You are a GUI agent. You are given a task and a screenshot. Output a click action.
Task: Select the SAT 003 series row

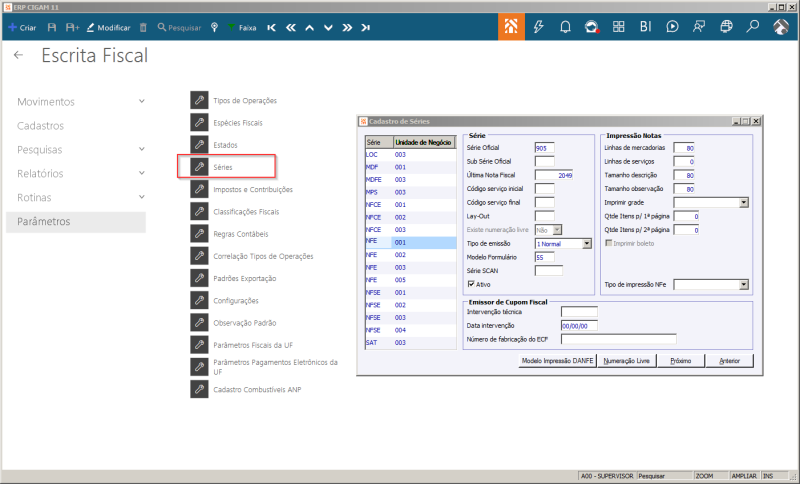coord(411,343)
